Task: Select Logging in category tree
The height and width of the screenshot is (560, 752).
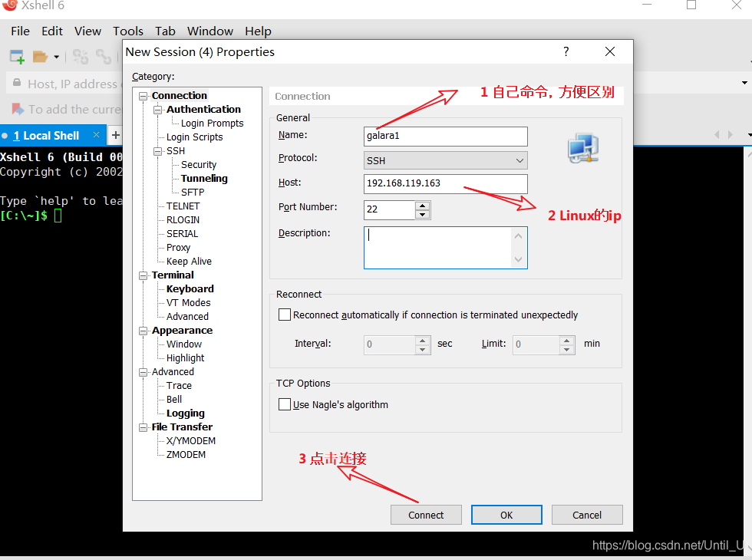Action: pos(185,413)
